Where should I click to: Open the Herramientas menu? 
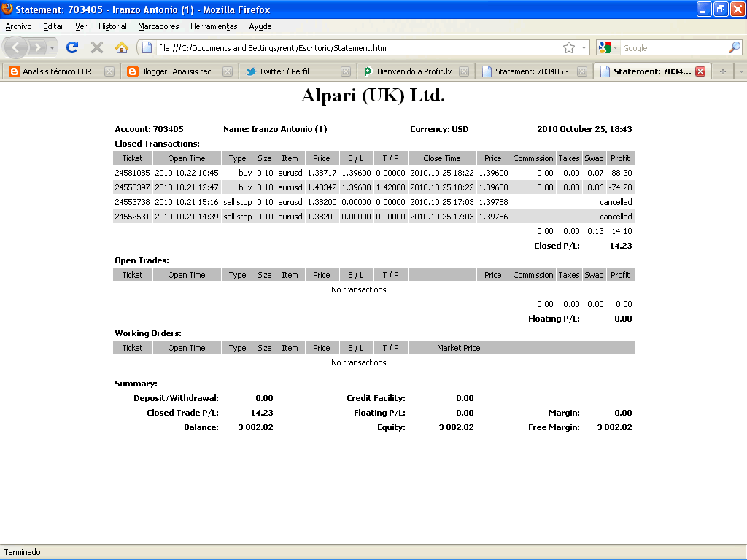[214, 26]
